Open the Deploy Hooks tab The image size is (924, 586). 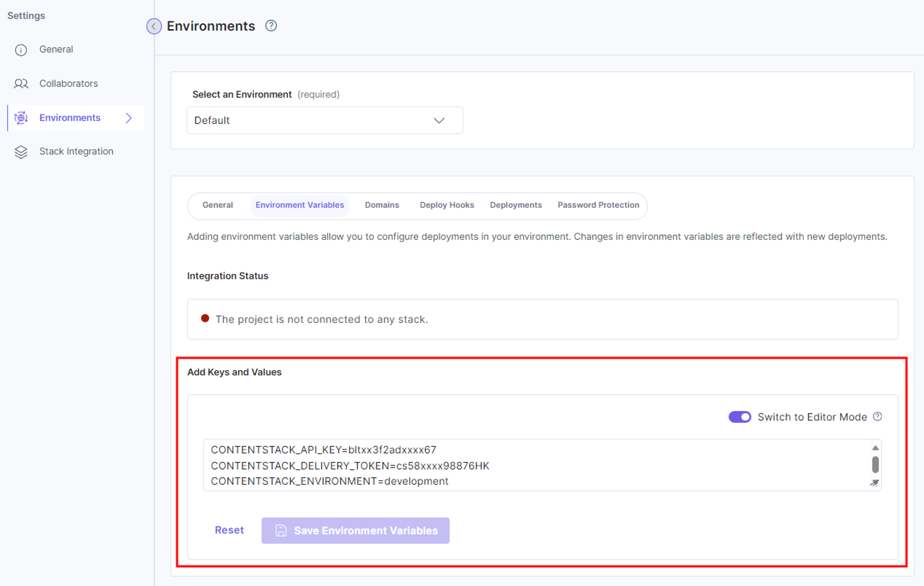click(447, 205)
